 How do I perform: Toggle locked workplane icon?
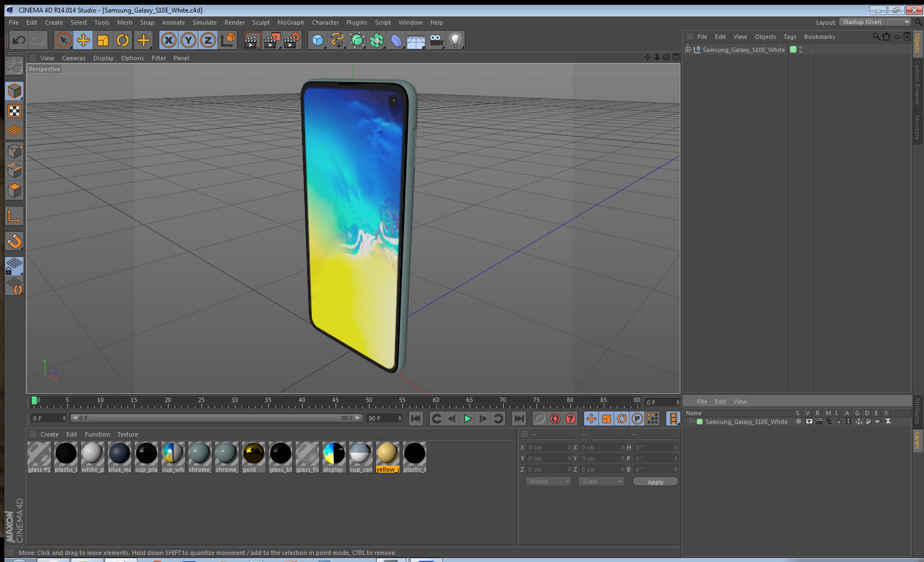(14, 266)
